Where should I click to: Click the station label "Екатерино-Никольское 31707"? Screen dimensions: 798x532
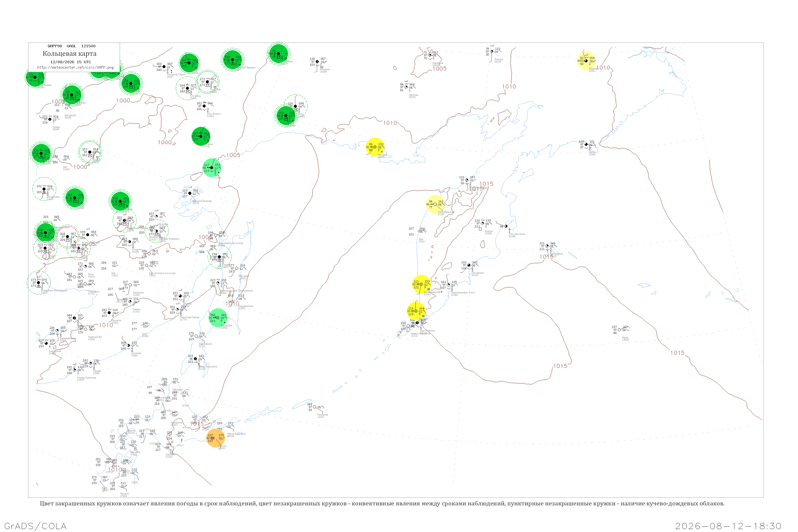click(54, 292)
